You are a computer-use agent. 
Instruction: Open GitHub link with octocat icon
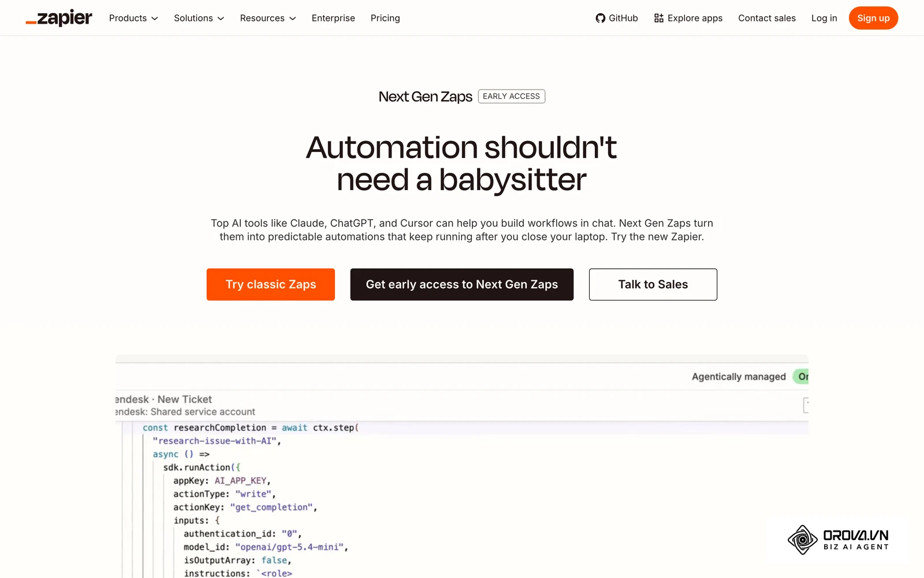click(617, 18)
